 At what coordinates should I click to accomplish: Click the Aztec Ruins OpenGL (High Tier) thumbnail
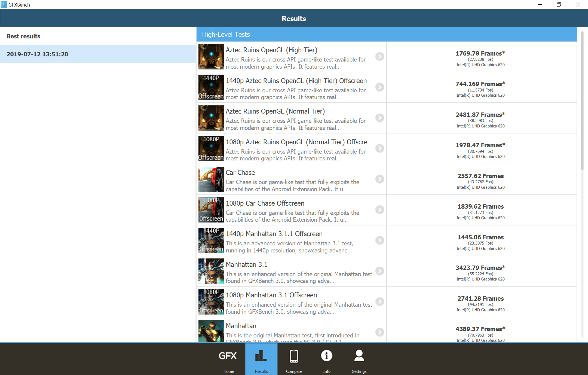coord(211,57)
